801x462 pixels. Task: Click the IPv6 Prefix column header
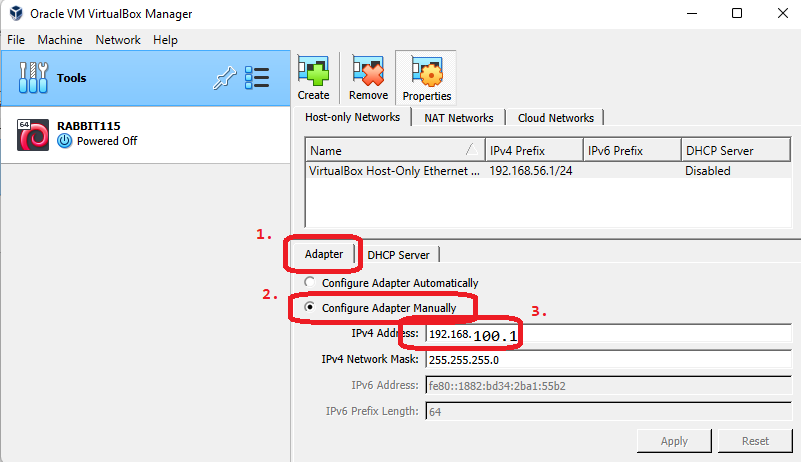632,151
